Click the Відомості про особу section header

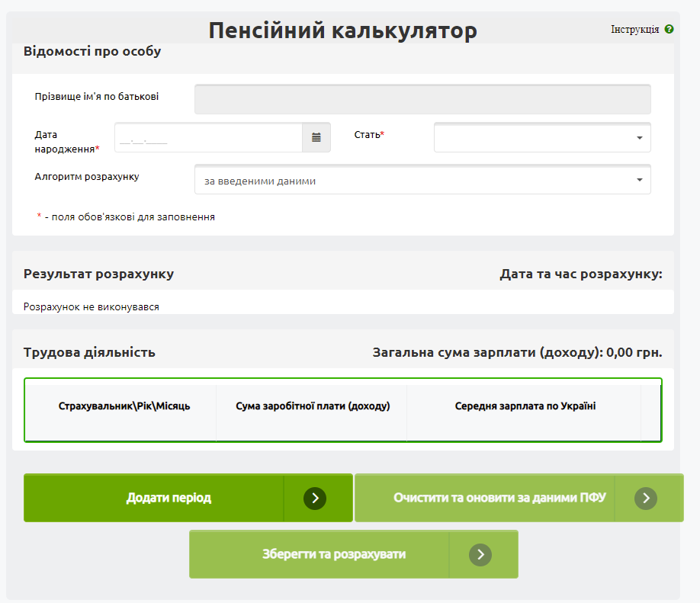(x=92, y=52)
